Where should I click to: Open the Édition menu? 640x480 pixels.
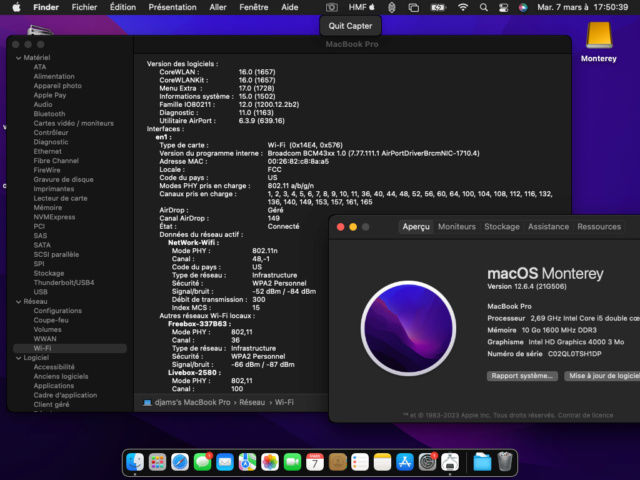[x=123, y=7]
